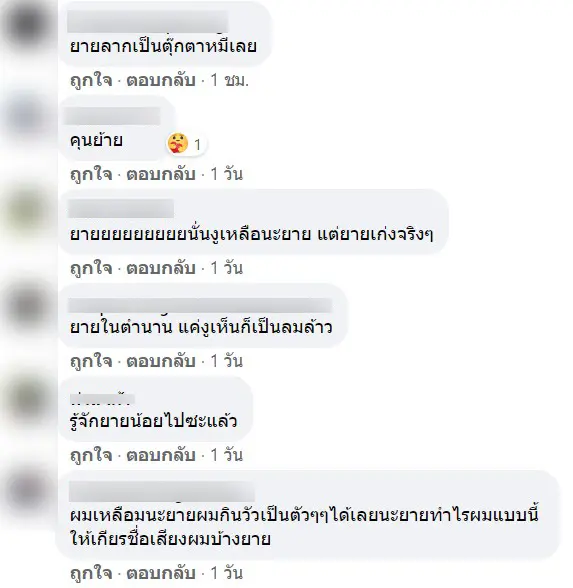573x588 pixels.
Task: Open the blurred avatar beside ยายในตำนาน comment
Action: 28,306
